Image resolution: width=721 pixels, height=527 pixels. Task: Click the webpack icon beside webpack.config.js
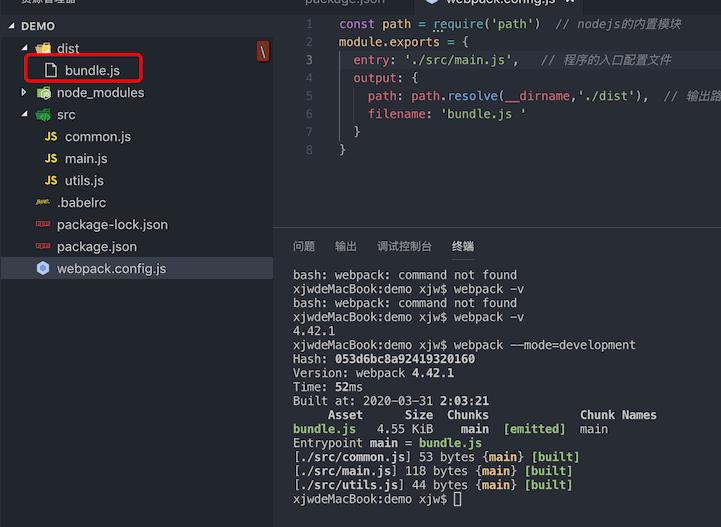point(43,268)
